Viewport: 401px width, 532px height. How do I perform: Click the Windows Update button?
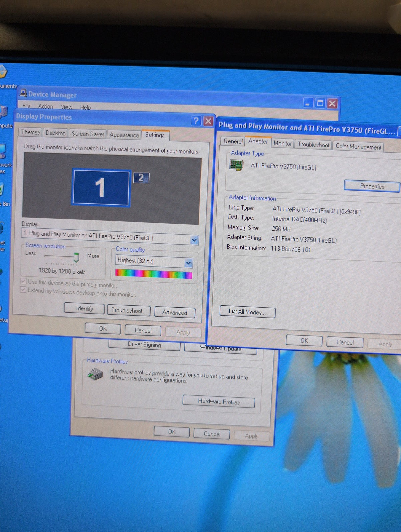[x=221, y=349]
